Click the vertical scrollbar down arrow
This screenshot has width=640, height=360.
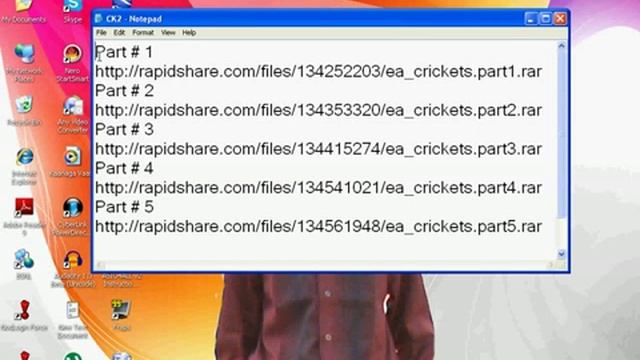(x=561, y=254)
